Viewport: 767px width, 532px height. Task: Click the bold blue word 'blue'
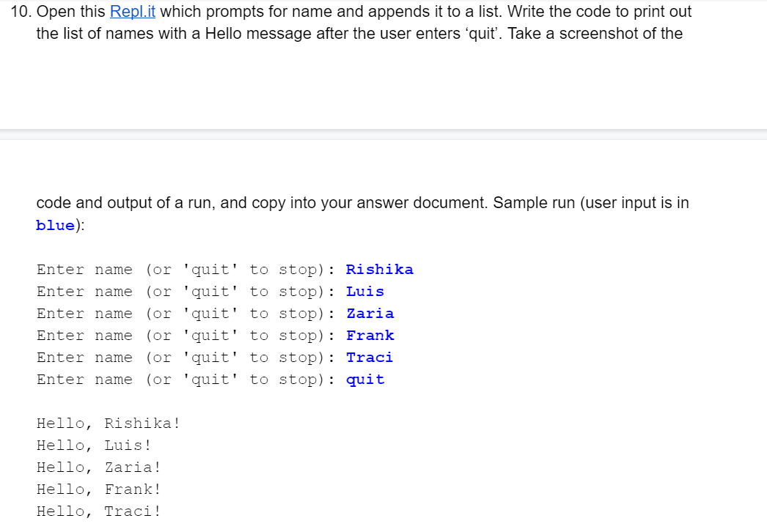click(x=55, y=226)
